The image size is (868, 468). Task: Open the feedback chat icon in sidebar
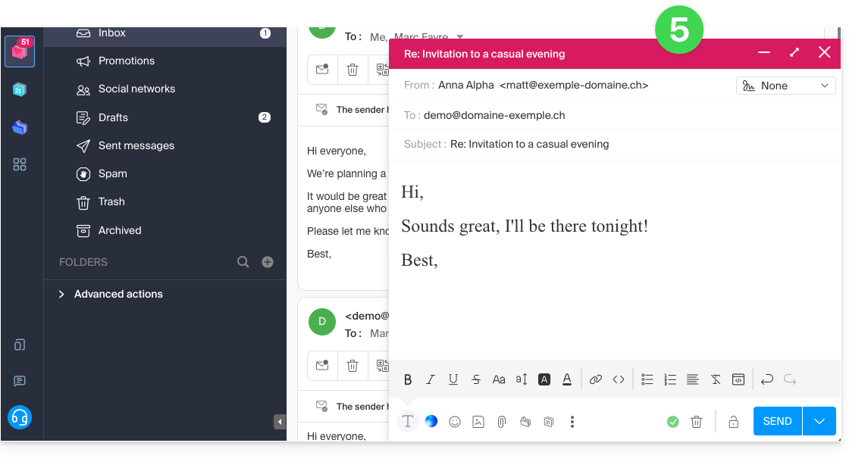[x=20, y=381]
